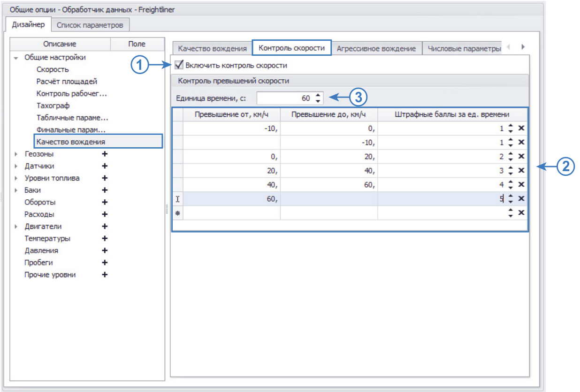Image resolution: width=580 pixels, height=392 pixels.
Task: Increase Единица времени value with up arrow
Action: tap(318, 95)
